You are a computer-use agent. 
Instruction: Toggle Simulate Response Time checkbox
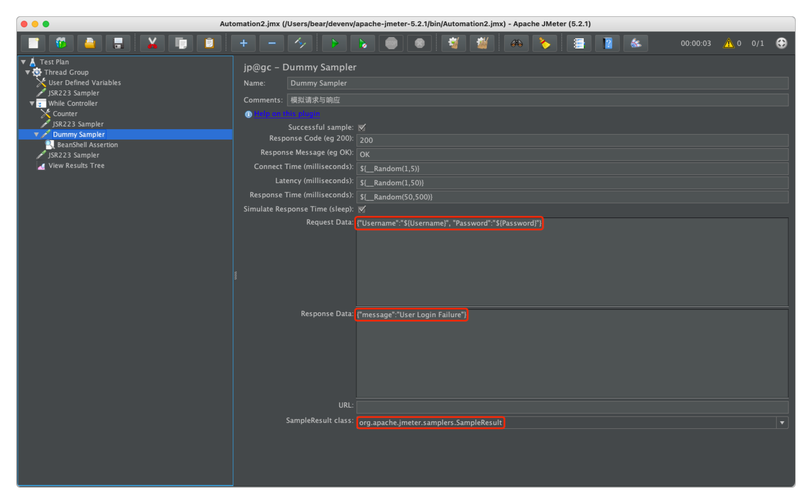coord(362,209)
